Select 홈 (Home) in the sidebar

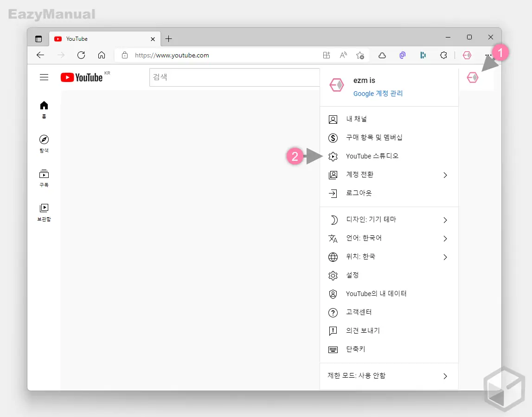[44, 109]
